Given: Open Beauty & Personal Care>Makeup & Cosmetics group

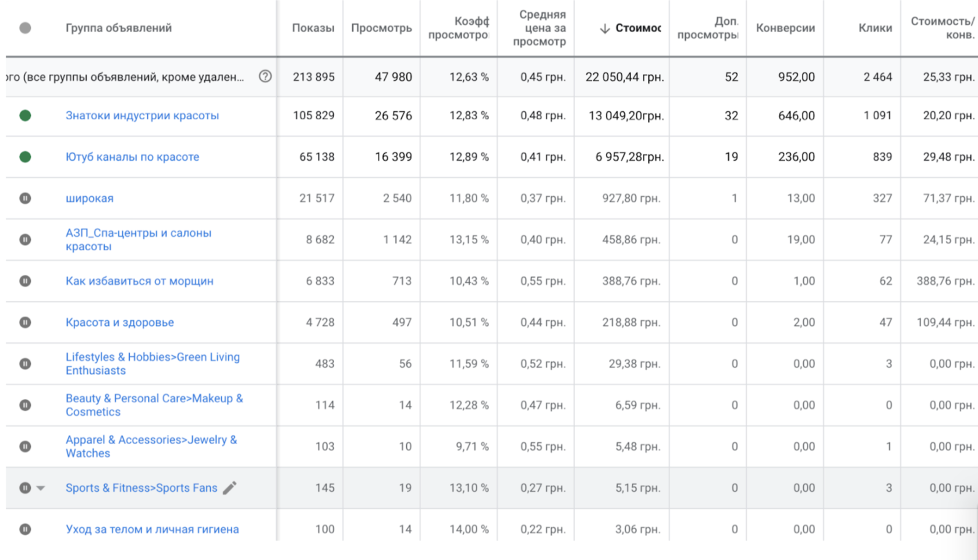Looking at the screenshot, I should click(154, 405).
